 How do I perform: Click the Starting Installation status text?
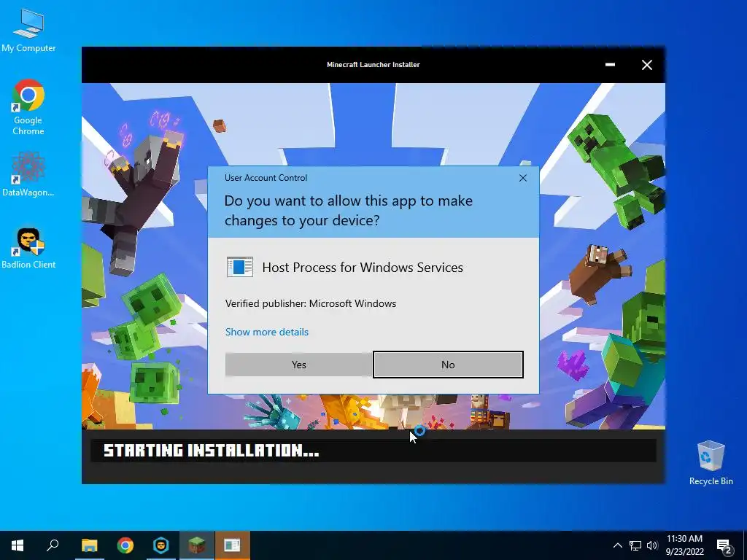pyautogui.click(x=212, y=451)
